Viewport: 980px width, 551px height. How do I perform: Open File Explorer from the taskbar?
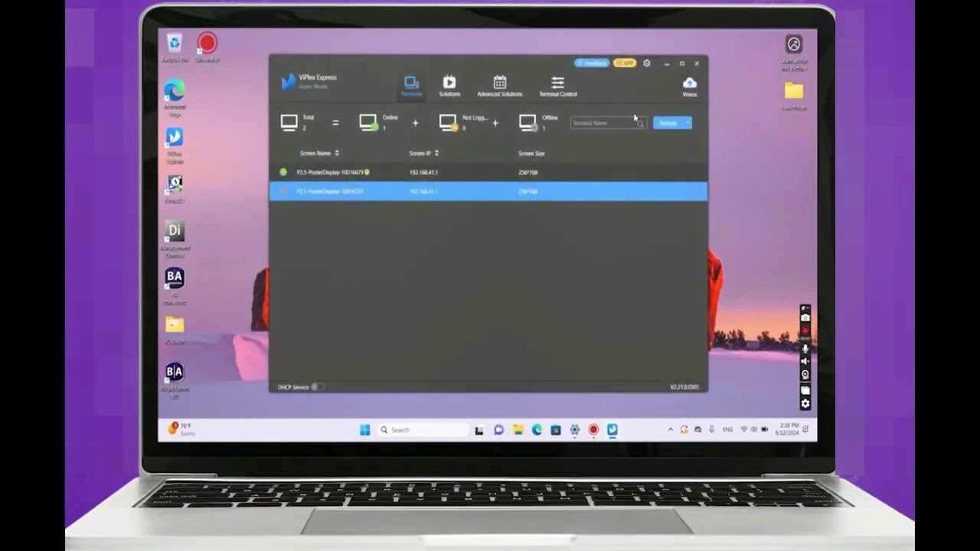click(518, 430)
